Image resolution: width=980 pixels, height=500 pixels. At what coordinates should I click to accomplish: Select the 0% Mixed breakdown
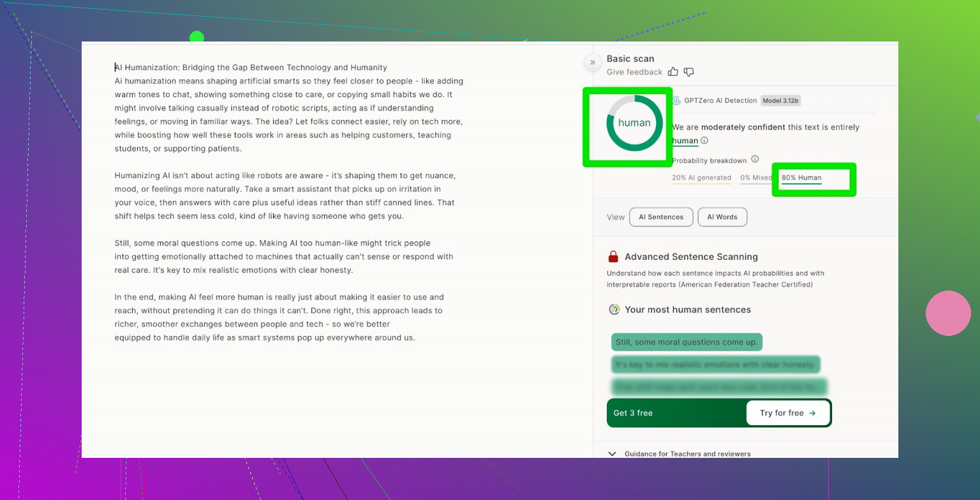click(x=755, y=178)
